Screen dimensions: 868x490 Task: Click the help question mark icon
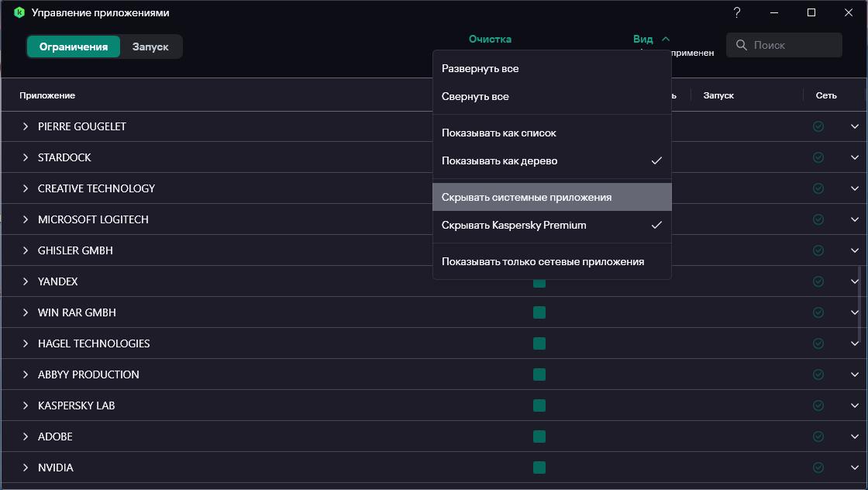click(x=736, y=13)
